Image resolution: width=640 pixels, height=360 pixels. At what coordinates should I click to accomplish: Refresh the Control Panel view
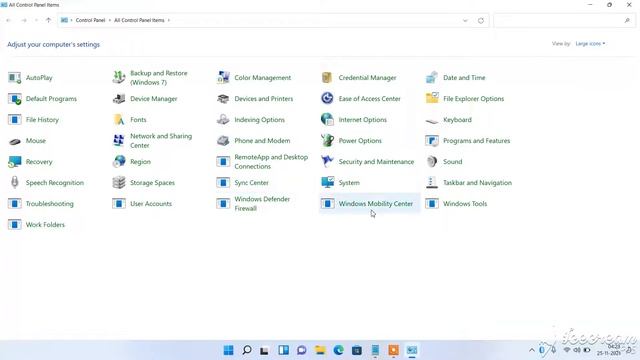point(481,20)
